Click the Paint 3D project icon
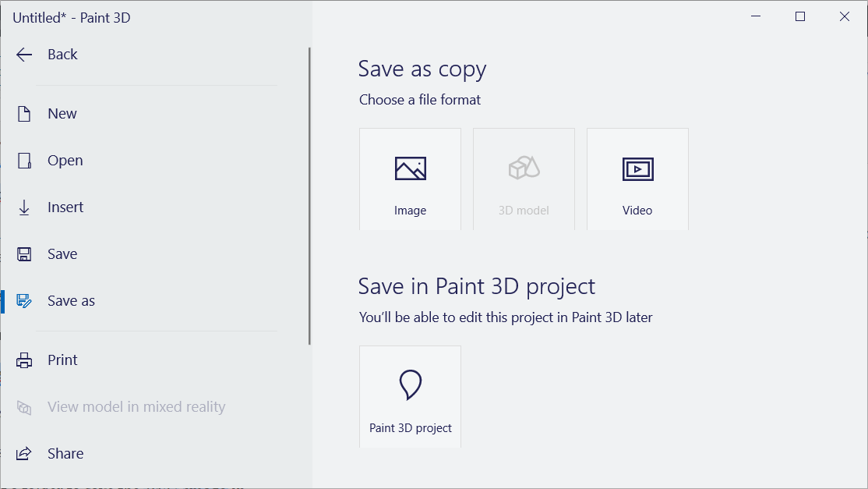Image resolution: width=868 pixels, height=489 pixels. coord(410,384)
